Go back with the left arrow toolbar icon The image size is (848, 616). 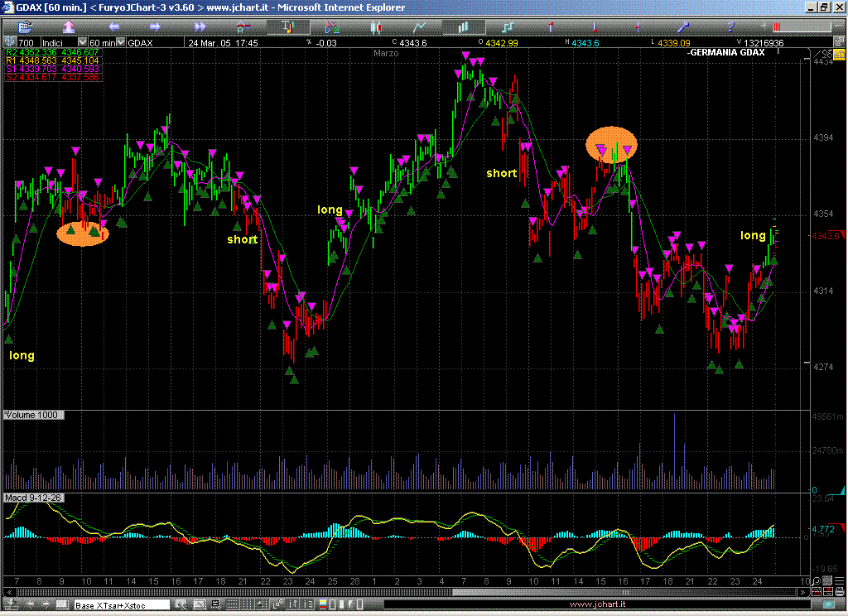[x=114, y=27]
